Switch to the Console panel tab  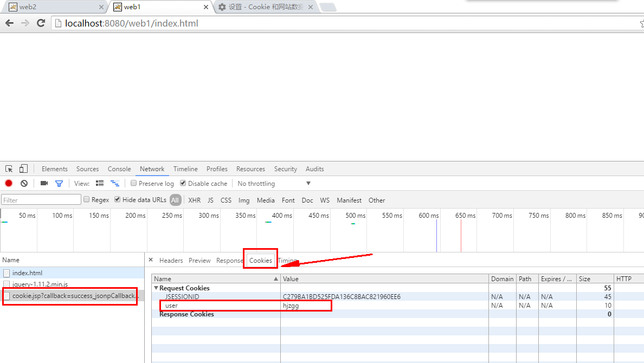119,169
